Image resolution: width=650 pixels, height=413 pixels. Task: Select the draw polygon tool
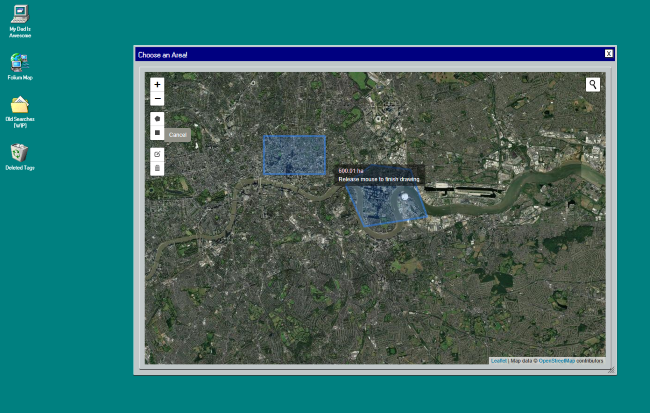click(x=157, y=119)
